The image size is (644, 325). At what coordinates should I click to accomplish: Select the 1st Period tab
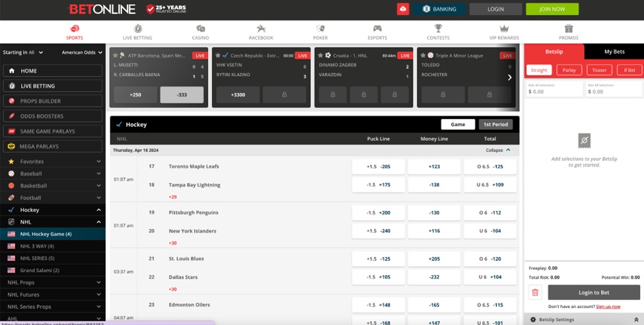pyautogui.click(x=495, y=124)
